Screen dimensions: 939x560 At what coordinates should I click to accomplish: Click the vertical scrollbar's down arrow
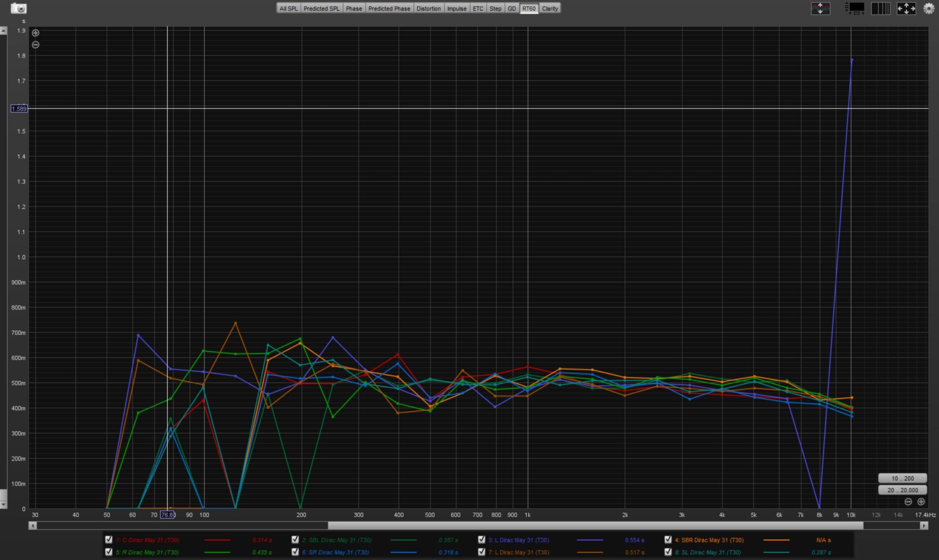click(x=3, y=504)
